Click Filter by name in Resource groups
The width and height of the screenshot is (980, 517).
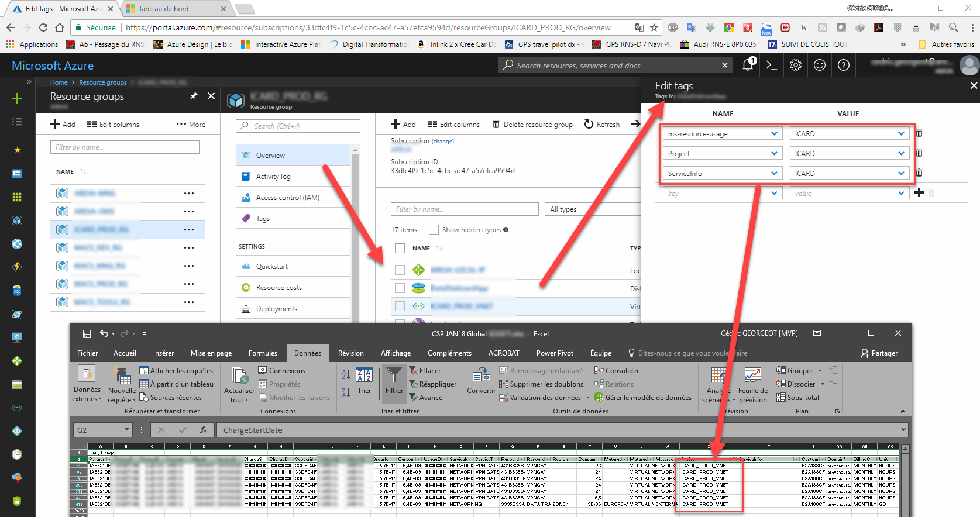(x=125, y=147)
